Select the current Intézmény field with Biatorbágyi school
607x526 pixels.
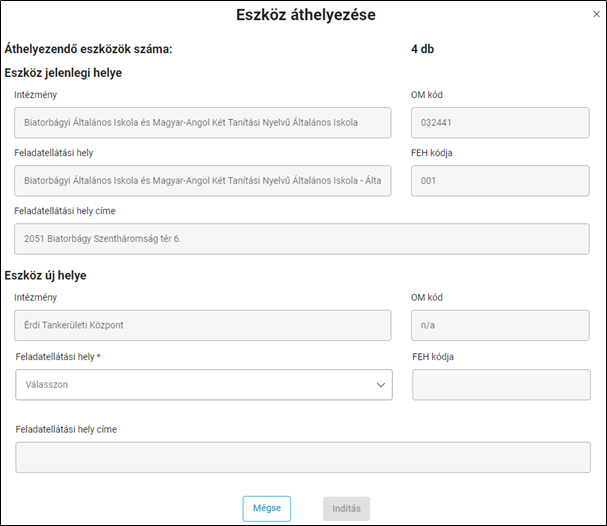(202, 122)
